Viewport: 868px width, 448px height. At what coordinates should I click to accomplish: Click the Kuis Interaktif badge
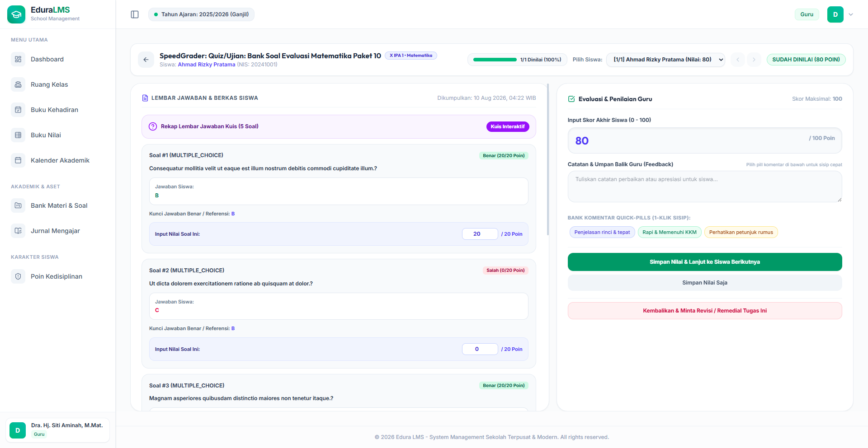[x=508, y=126]
